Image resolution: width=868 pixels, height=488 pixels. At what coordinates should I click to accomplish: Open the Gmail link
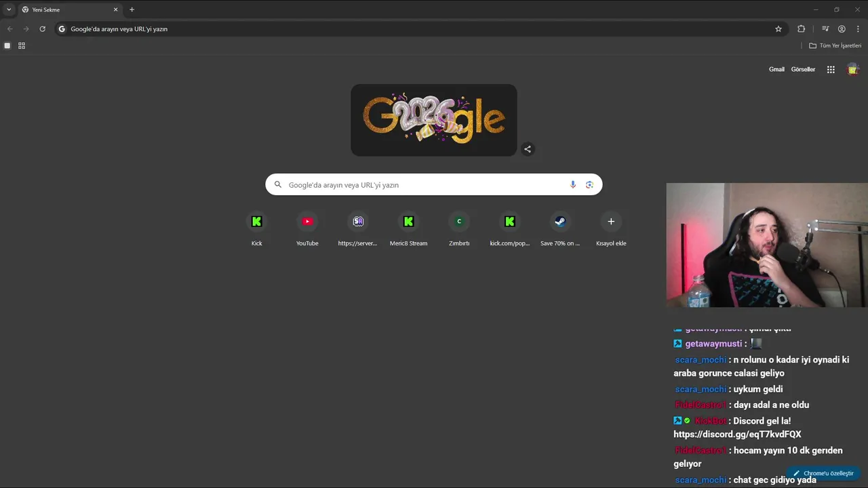click(x=776, y=69)
